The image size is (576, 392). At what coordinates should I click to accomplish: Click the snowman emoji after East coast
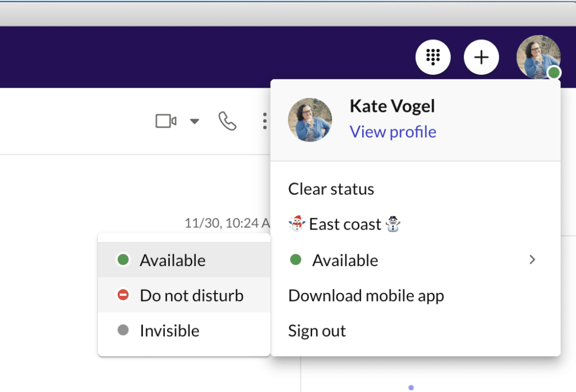click(x=393, y=224)
